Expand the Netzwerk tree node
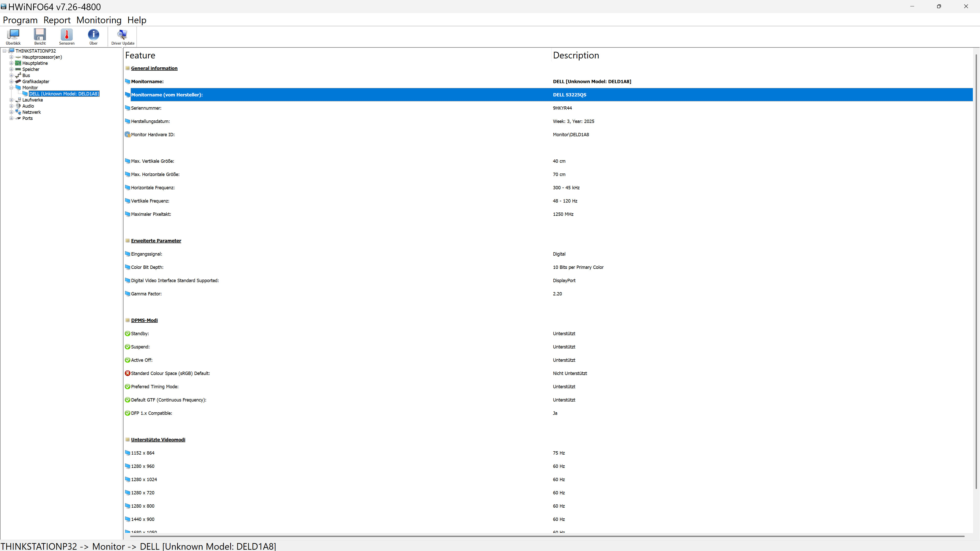 pos(11,112)
